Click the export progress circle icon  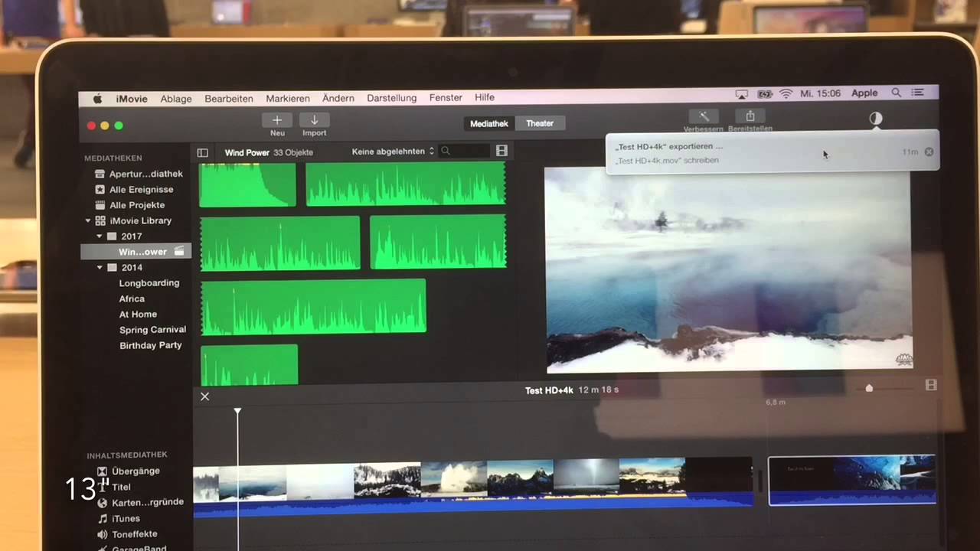(x=876, y=119)
